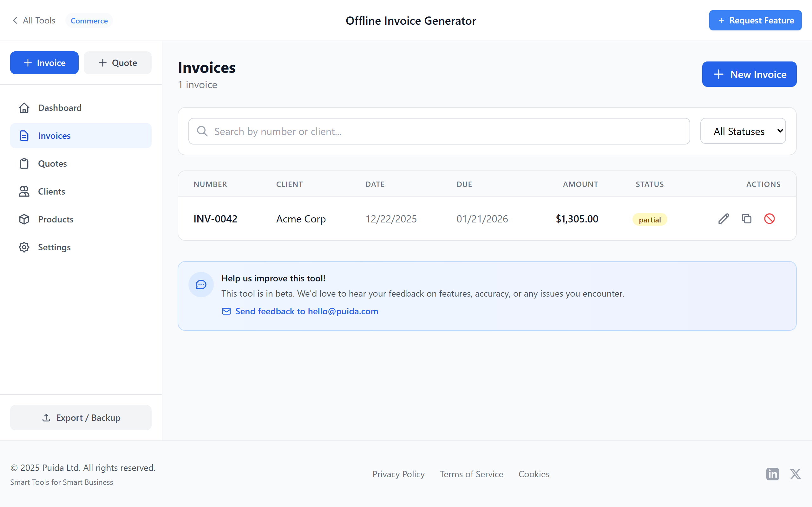Open the Commerce category tab
The height and width of the screenshot is (507, 812).
click(x=89, y=21)
